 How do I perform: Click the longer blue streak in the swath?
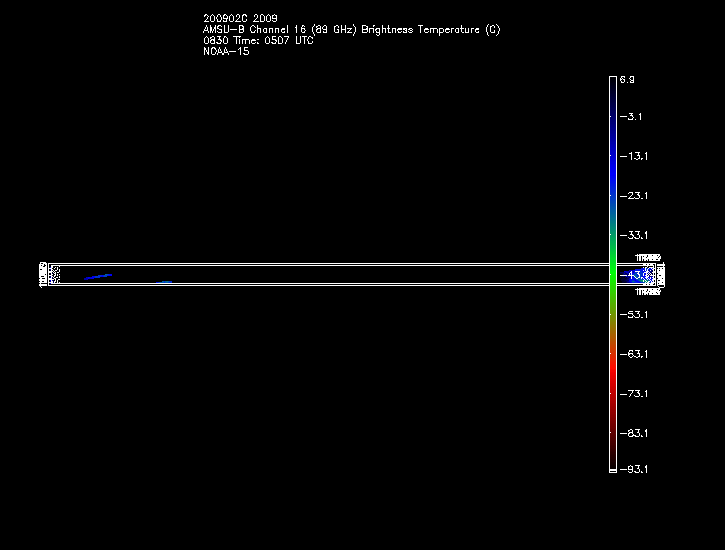pyautogui.click(x=98, y=276)
